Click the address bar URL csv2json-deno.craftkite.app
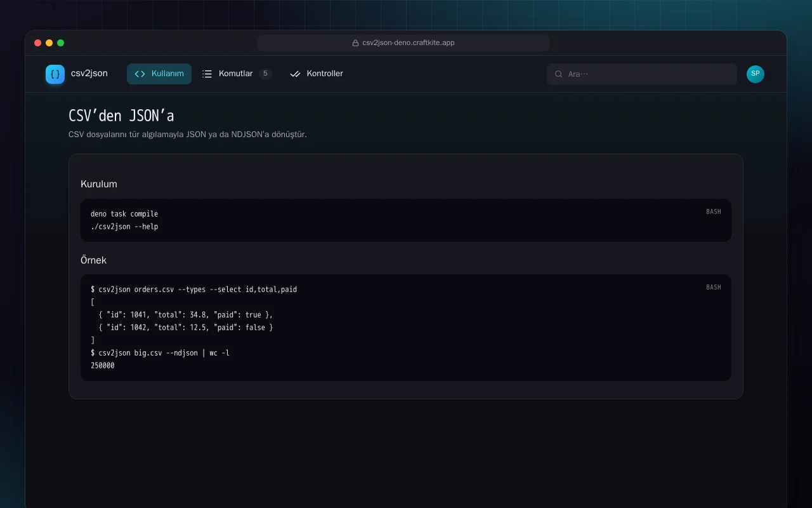The width and height of the screenshot is (812, 508). coord(408,43)
